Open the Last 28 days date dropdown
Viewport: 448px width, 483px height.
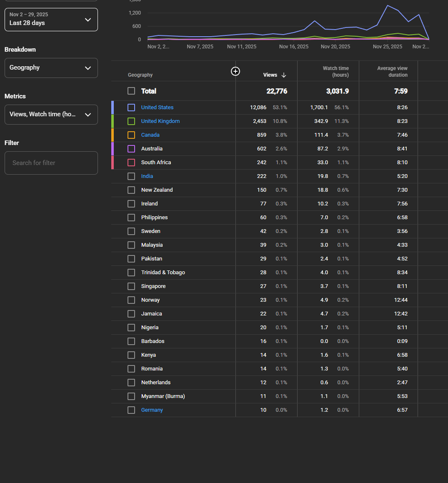pos(51,20)
